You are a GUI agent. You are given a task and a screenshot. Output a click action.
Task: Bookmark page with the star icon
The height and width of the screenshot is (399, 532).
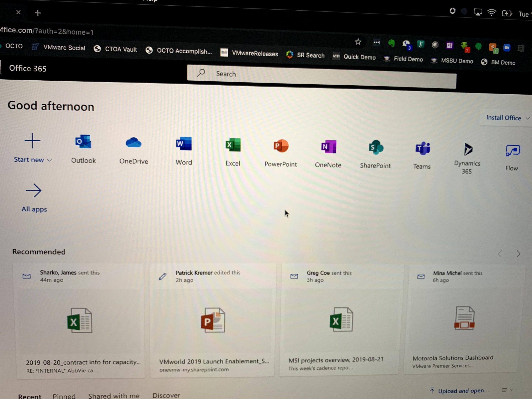358,42
